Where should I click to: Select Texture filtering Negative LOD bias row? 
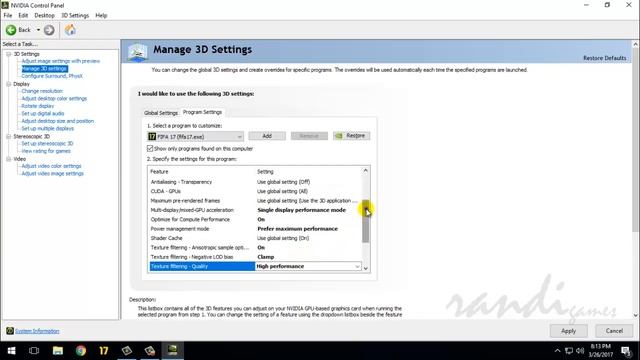[255, 257]
